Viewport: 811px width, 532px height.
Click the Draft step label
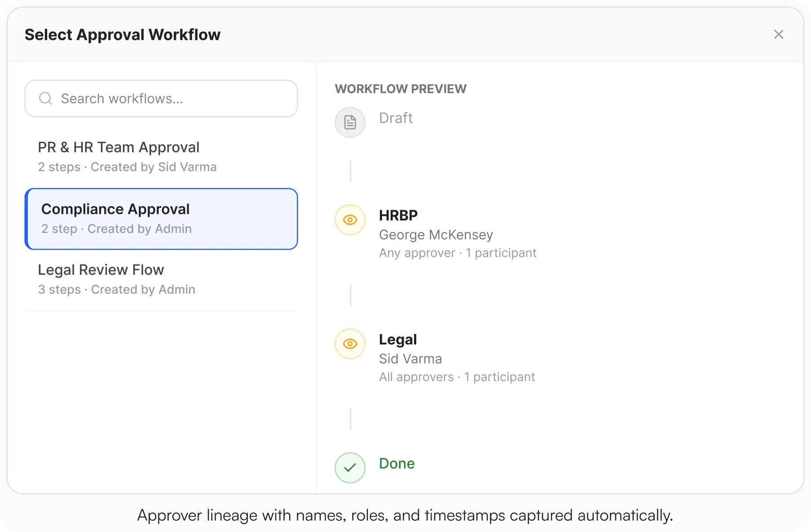coord(396,118)
